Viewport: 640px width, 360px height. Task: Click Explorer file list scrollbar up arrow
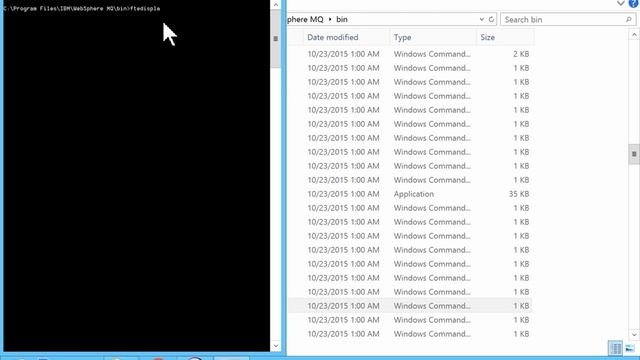click(x=634, y=35)
